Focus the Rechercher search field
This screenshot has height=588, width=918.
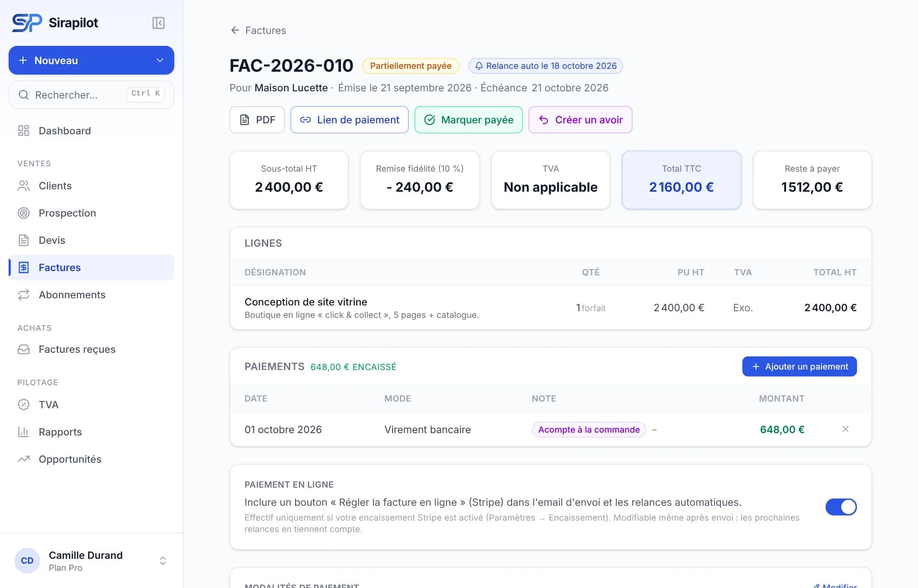click(x=91, y=95)
